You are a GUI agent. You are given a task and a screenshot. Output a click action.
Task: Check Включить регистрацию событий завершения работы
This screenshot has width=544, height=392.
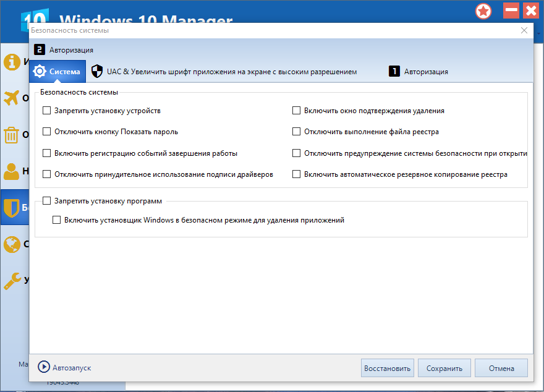(x=46, y=153)
